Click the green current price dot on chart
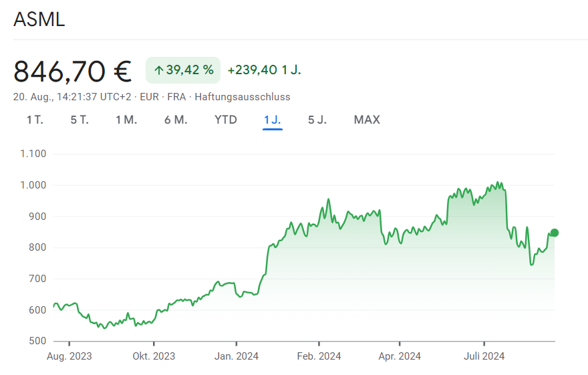588x375 pixels. coord(554,233)
